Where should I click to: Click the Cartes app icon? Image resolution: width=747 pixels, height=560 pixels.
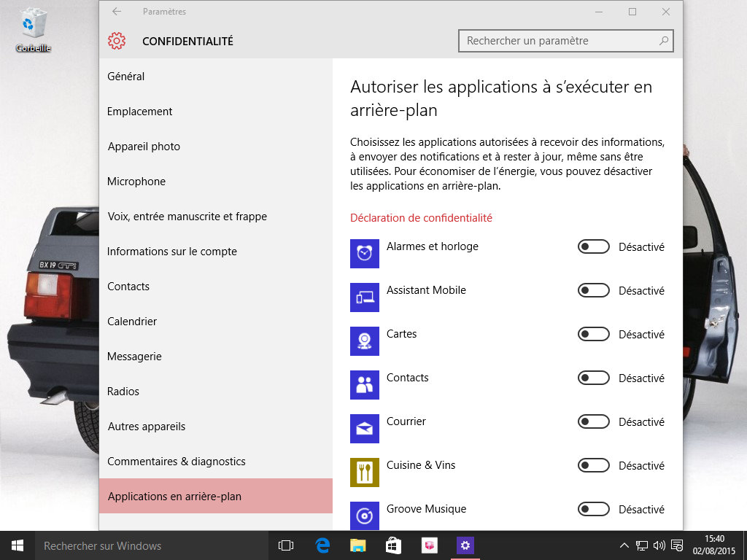click(365, 341)
